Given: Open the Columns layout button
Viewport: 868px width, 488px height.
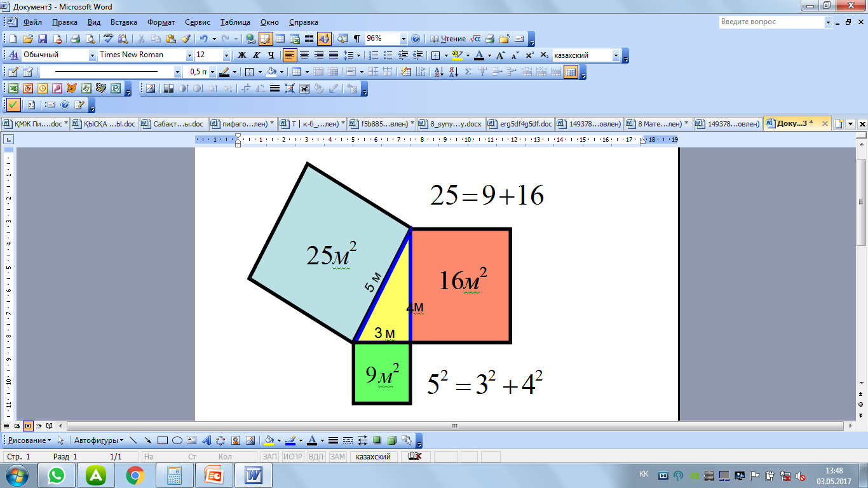Looking at the screenshot, I should click(x=309, y=39).
